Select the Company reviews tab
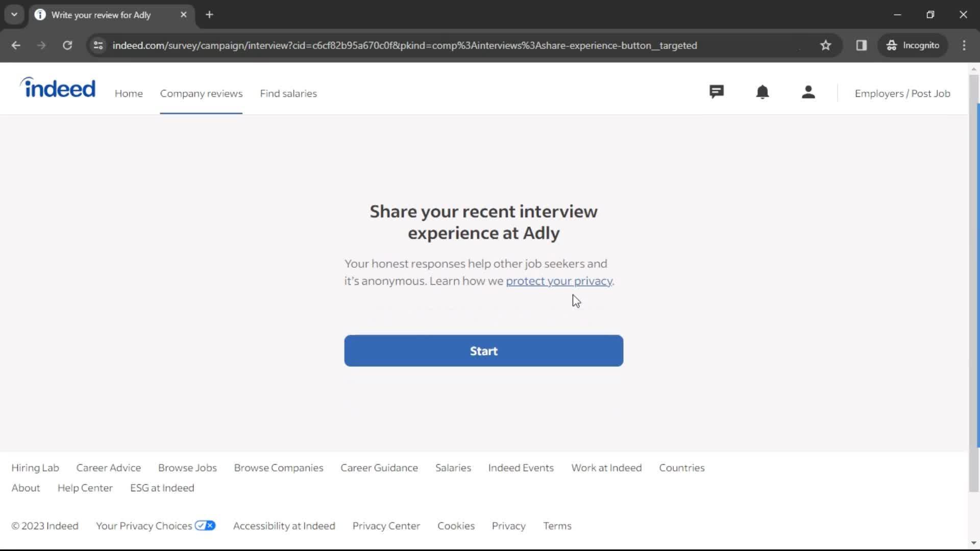Screen dimensions: 980x551 (201, 93)
